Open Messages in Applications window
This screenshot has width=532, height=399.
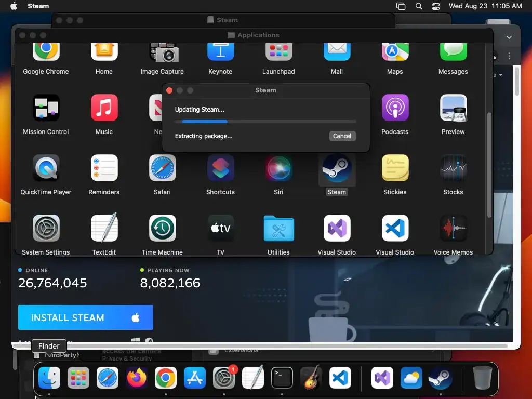point(453,51)
